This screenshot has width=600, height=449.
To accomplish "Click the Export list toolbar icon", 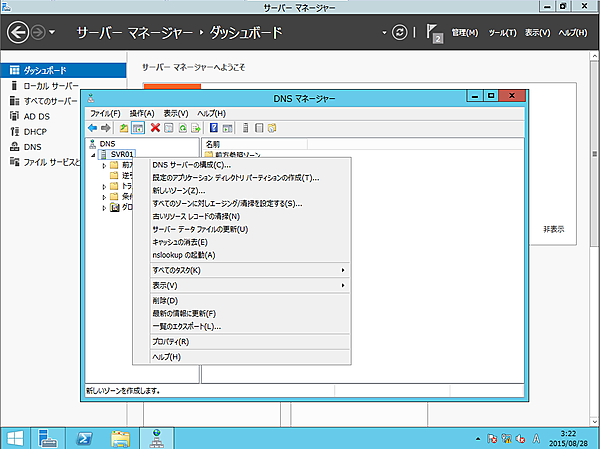I will [196, 128].
